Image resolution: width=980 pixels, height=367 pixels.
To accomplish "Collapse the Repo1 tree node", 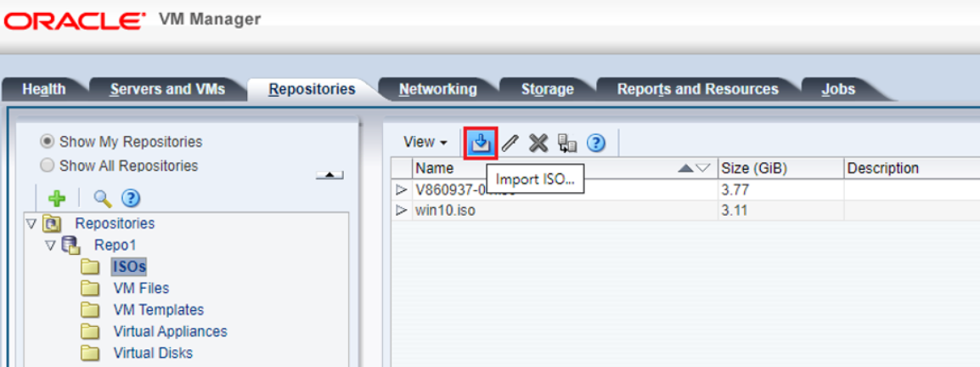I will (x=51, y=245).
